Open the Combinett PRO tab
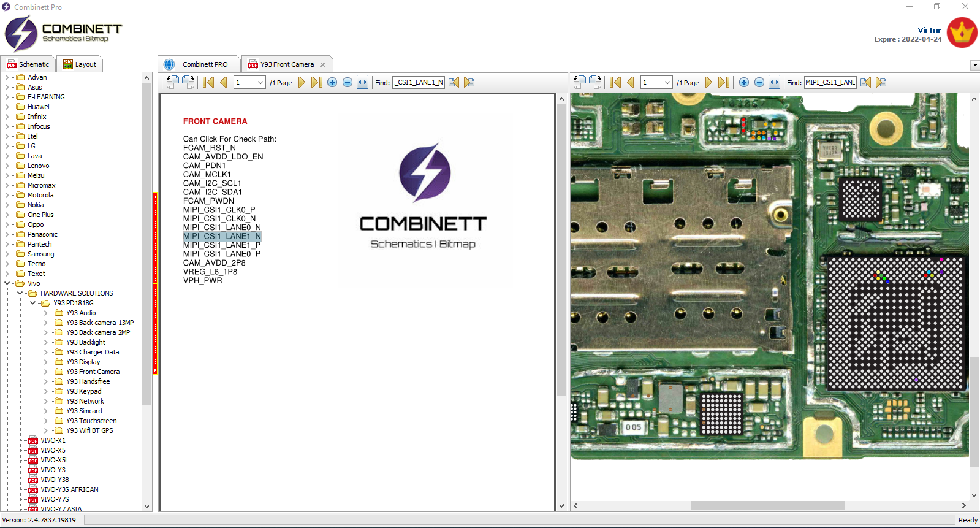The image size is (980, 528). pos(199,64)
